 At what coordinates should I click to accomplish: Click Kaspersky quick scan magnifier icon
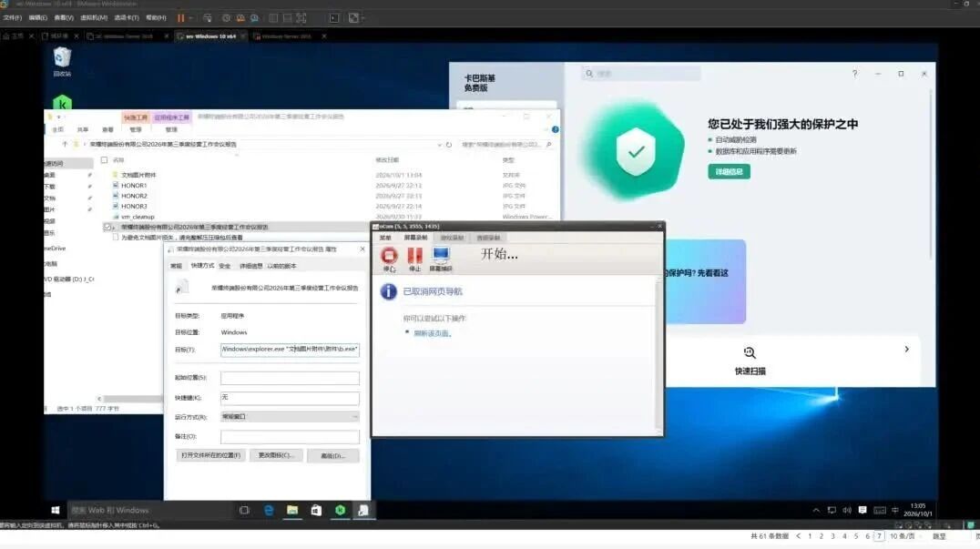tap(750, 353)
